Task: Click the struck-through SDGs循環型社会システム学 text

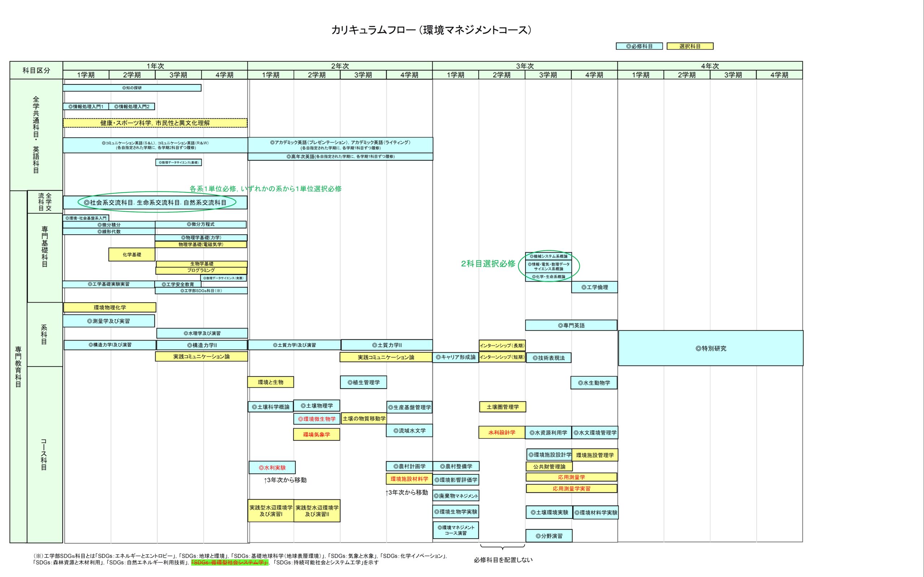Action: pyautogui.click(x=230, y=562)
